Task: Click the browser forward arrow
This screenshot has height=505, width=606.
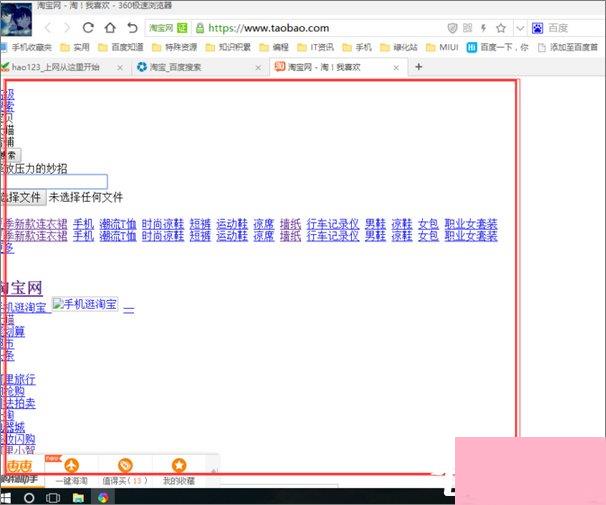Action: coord(67,28)
